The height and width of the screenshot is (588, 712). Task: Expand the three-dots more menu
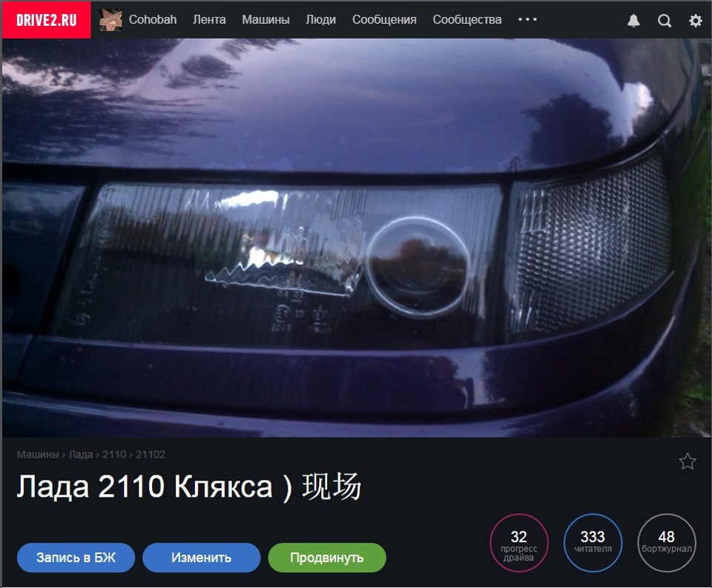click(x=527, y=19)
